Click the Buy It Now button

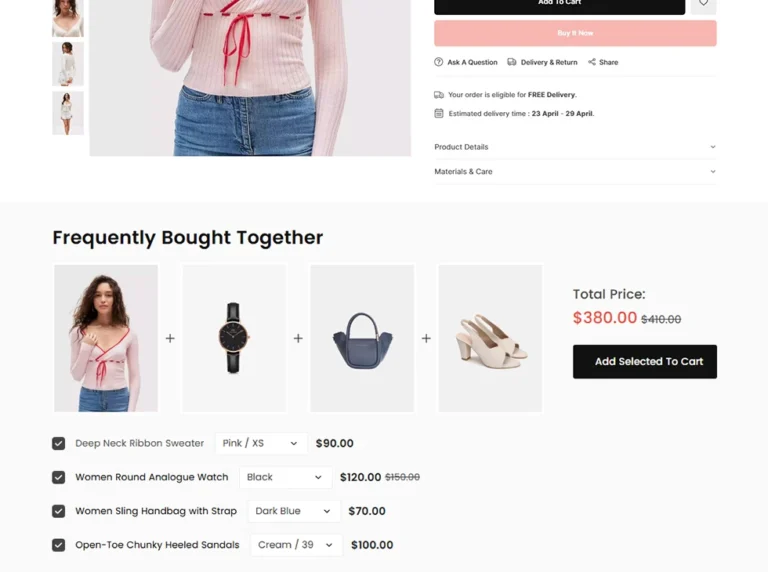coord(575,33)
